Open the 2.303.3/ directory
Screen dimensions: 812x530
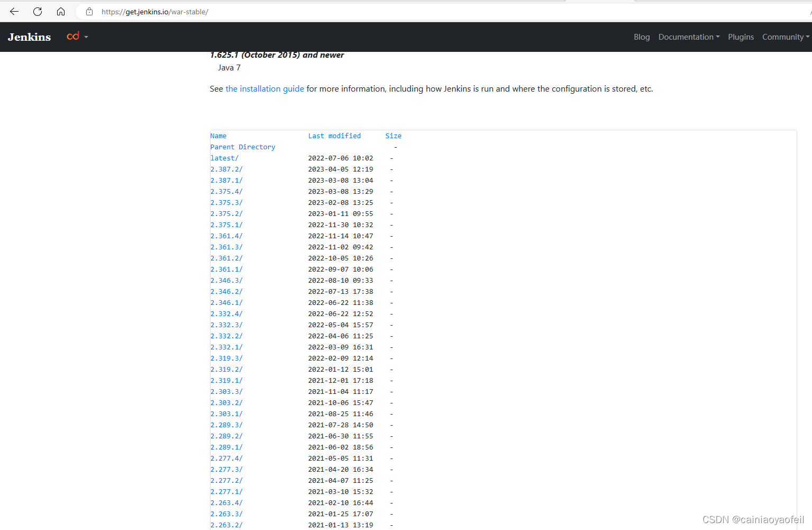point(226,392)
